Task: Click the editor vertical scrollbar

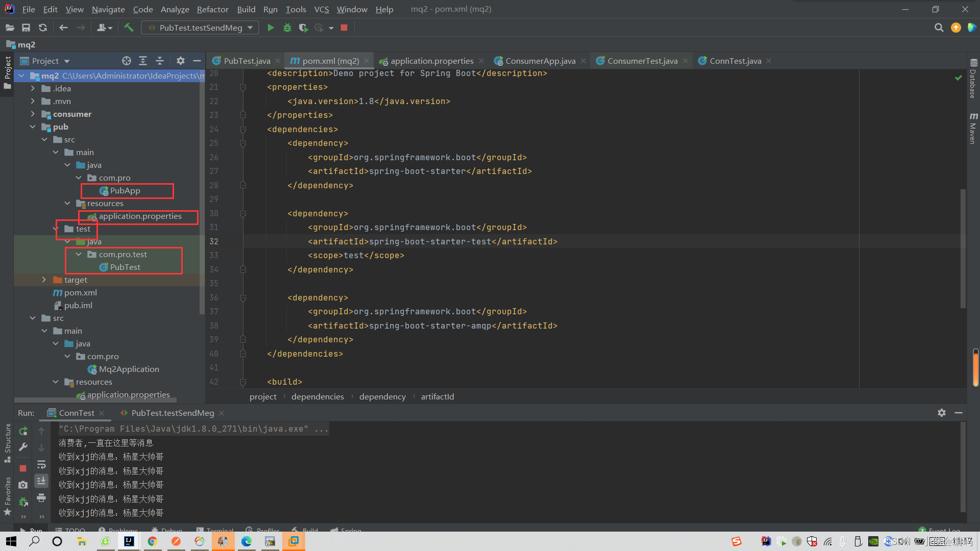Action: (963, 247)
